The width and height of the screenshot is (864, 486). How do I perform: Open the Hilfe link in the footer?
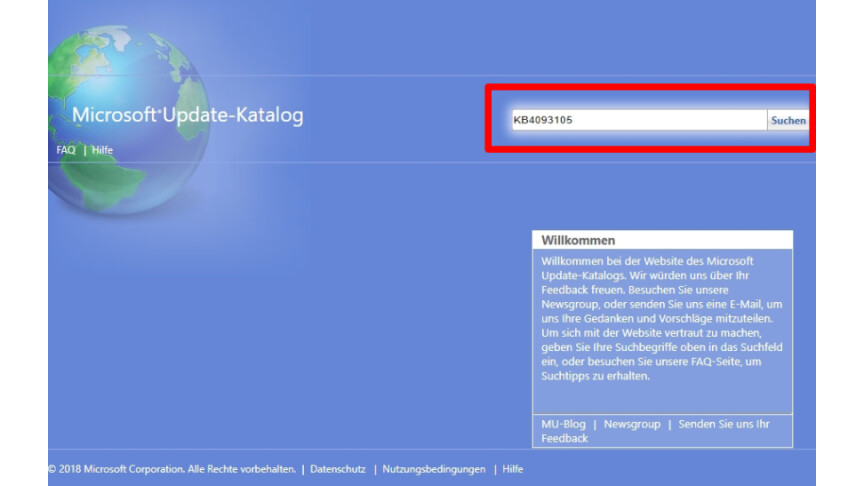point(512,469)
